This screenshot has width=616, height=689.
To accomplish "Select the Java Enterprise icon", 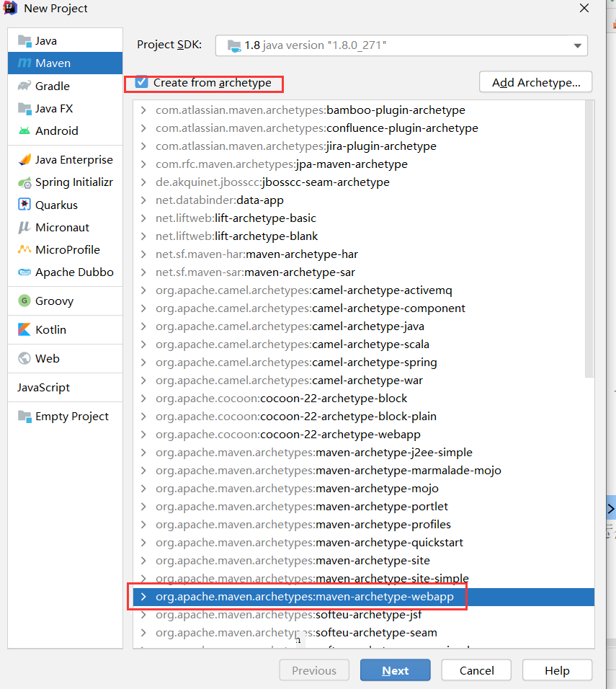I will (x=24, y=159).
